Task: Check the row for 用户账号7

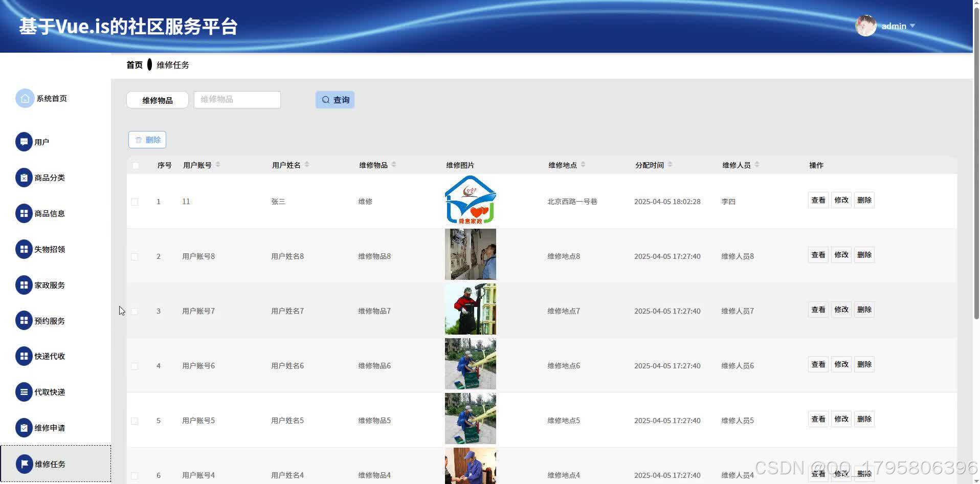Action: click(135, 312)
